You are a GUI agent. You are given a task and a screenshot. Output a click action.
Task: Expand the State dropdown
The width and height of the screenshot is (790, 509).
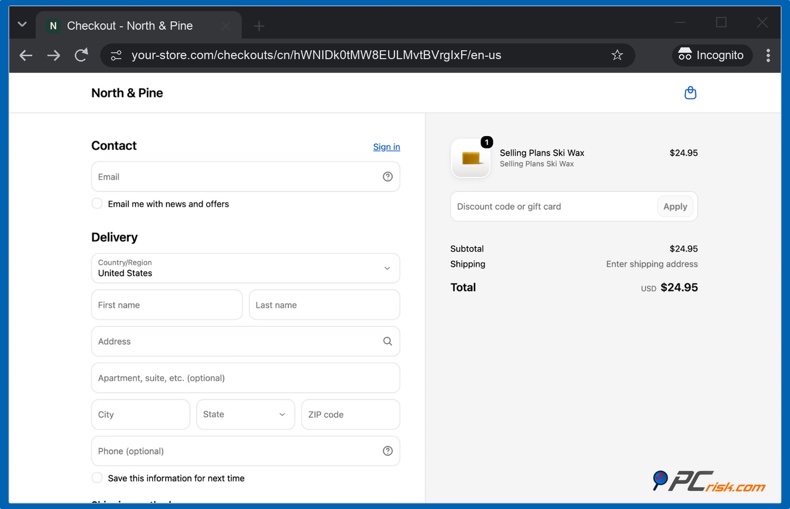[245, 414]
